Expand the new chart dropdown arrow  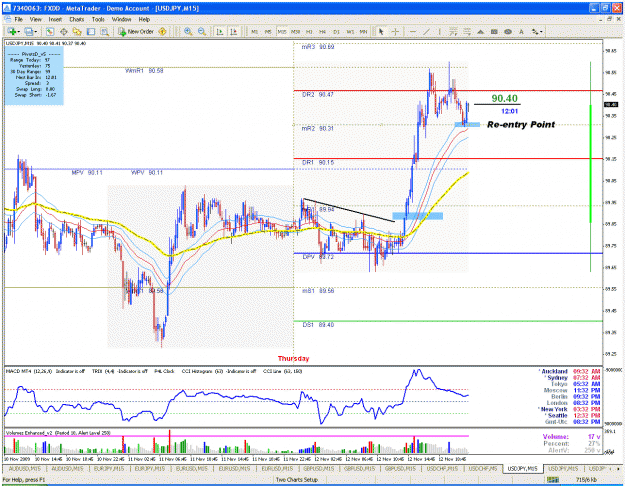point(18,31)
